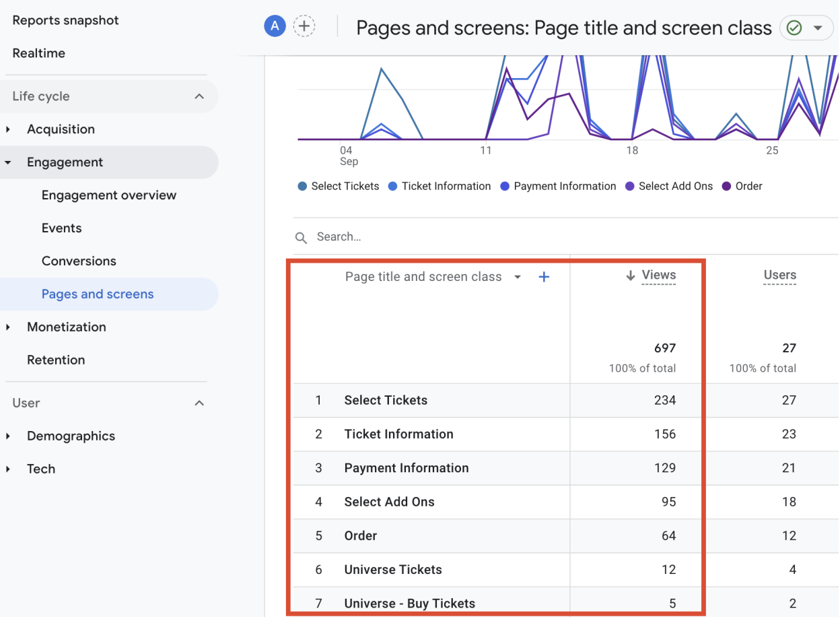
Task: Expand the Monetization tree arrow
Action: [8, 327]
